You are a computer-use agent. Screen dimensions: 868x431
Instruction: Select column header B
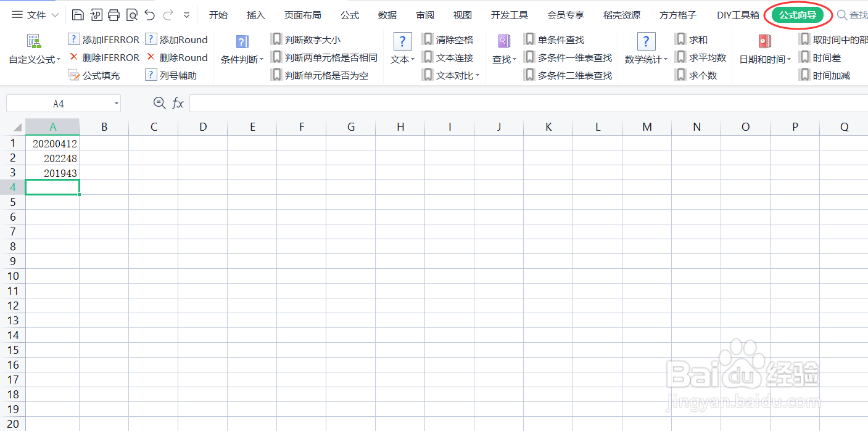pyautogui.click(x=104, y=127)
